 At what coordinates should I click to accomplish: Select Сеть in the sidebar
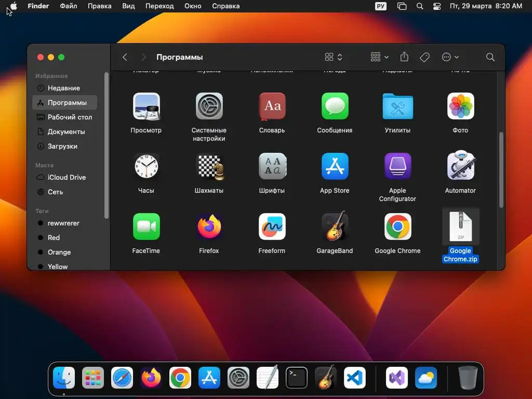[x=64, y=192]
